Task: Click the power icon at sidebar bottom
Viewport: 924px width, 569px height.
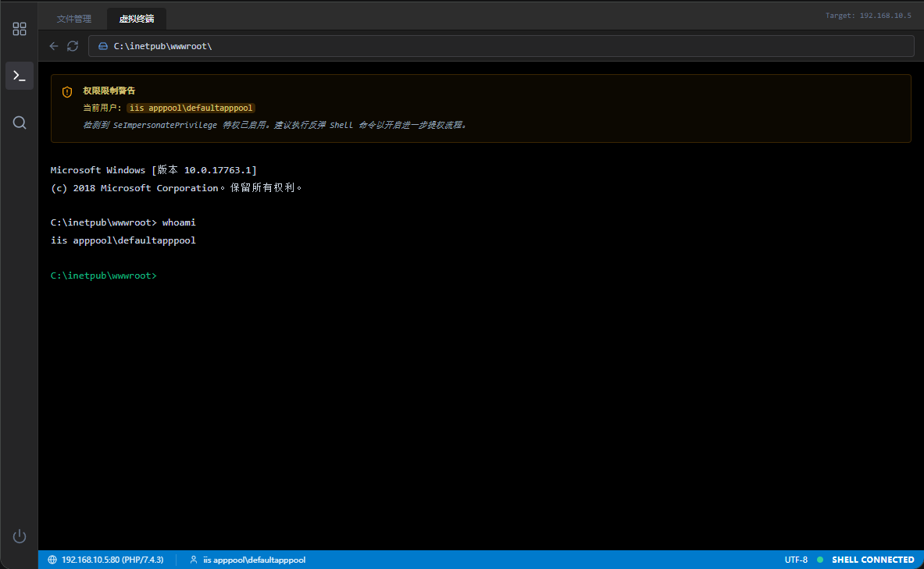Action: pos(20,536)
